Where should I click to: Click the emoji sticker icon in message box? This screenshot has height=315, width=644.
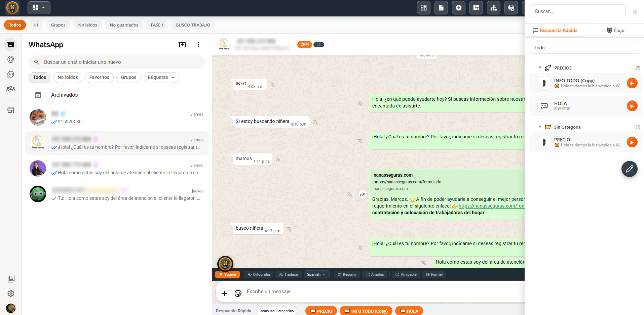coord(238,294)
